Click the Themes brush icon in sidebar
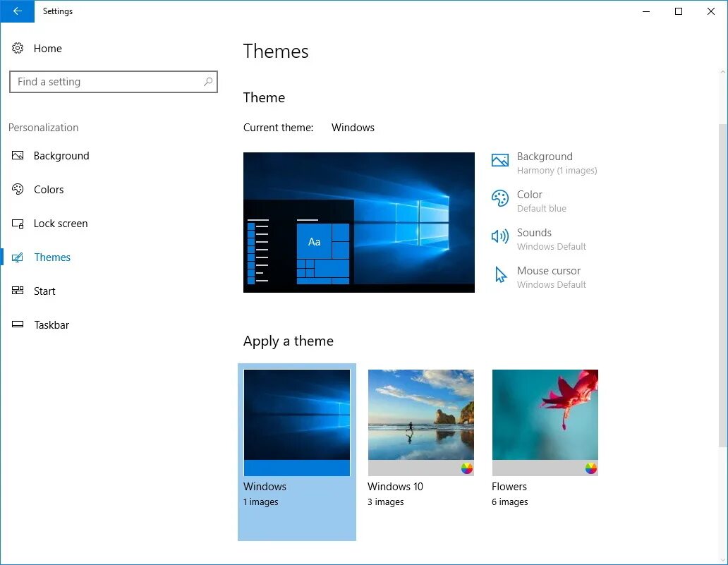 click(x=18, y=257)
